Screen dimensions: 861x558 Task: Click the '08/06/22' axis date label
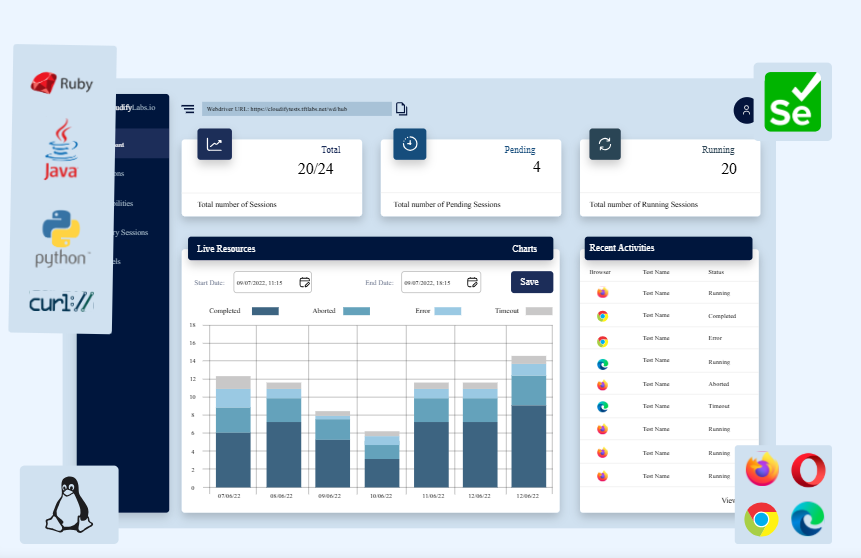[281, 496]
